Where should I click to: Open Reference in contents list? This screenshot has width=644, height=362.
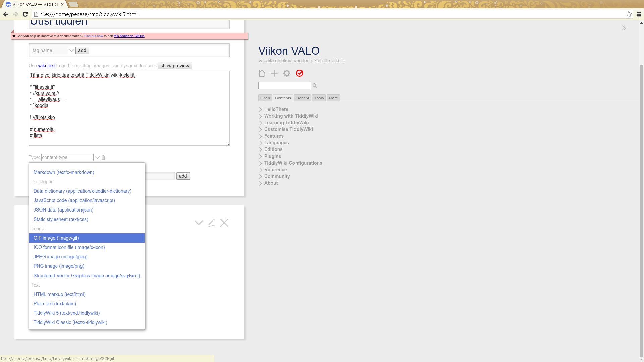(x=275, y=170)
